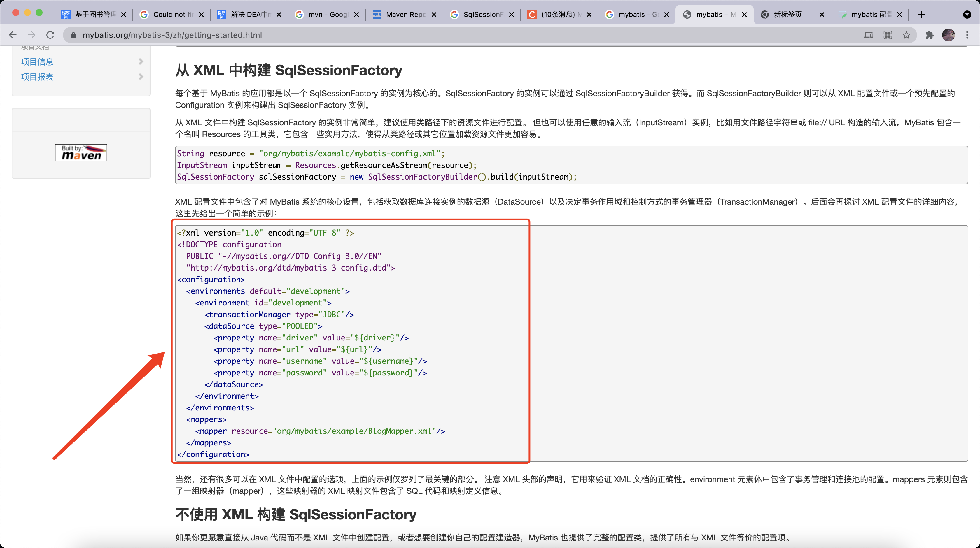The image size is (980, 548).
Task: Open a new tab with plus button
Action: (x=921, y=15)
